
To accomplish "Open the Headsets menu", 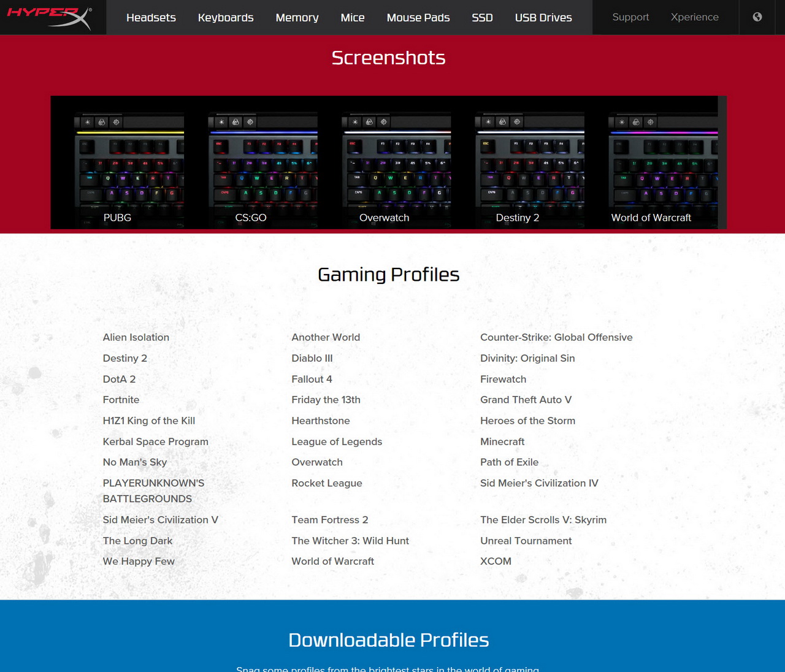I will tap(151, 18).
